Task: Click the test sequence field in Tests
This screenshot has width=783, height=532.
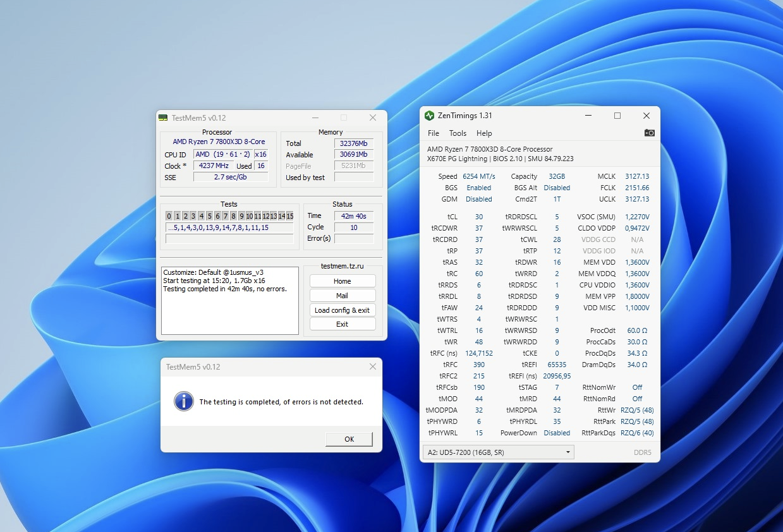Action: click(x=230, y=227)
